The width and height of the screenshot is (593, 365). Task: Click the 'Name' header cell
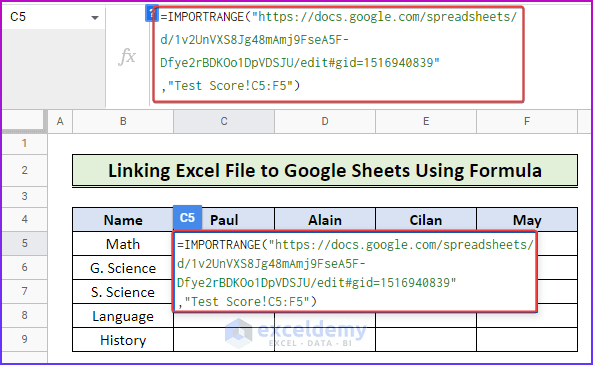click(123, 220)
